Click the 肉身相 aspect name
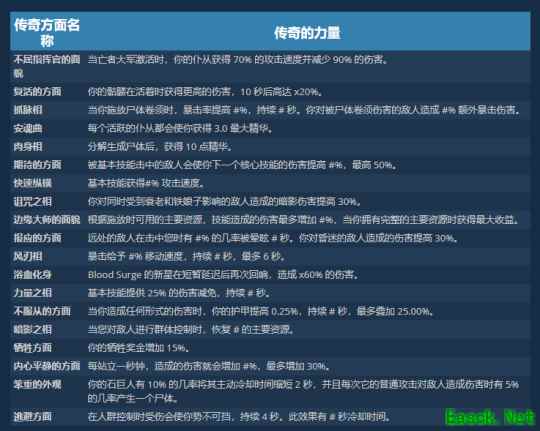 pos(28,147)
